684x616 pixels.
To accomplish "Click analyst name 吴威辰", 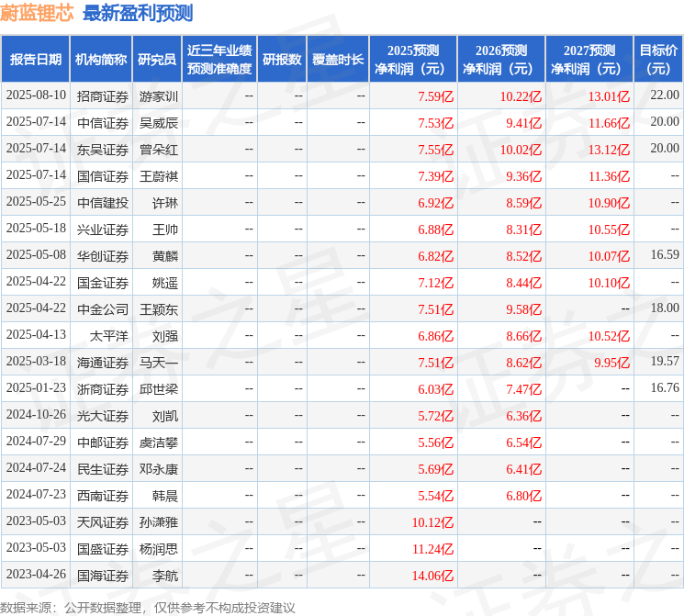I will tap(158, 123).
